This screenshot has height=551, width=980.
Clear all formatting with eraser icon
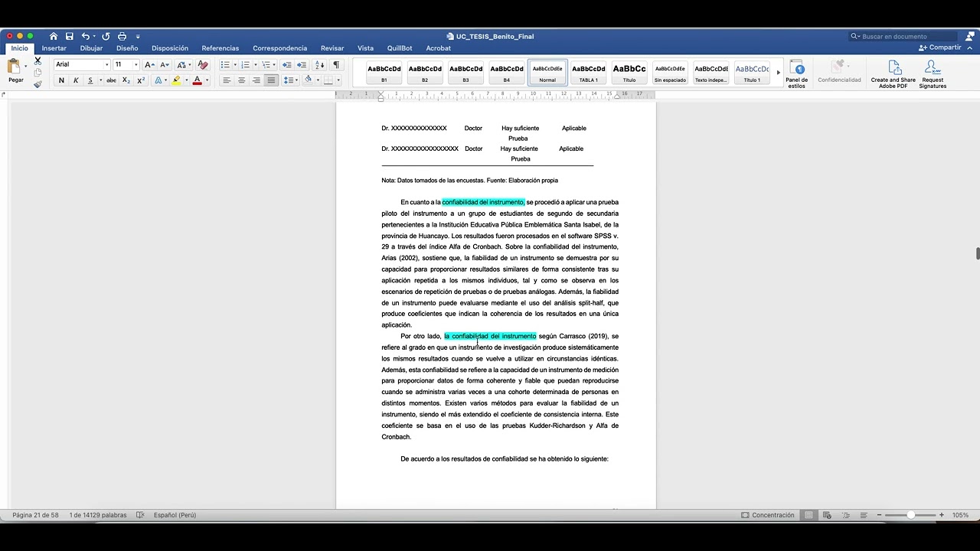pyautogui.click(x=203, y=65)
